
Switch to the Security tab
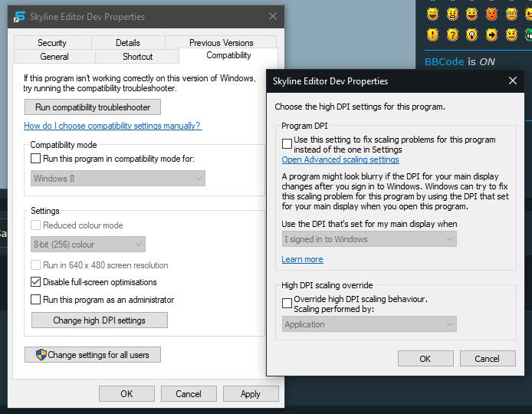52,43
